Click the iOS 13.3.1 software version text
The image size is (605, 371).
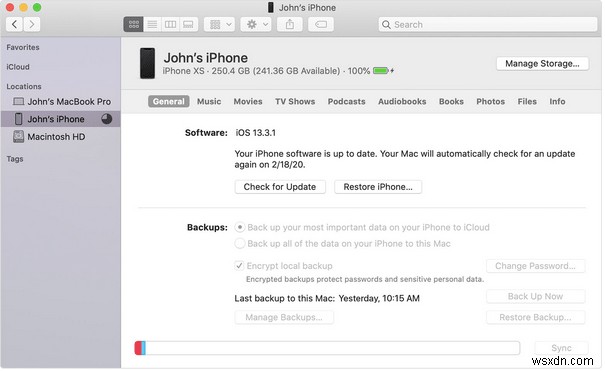tap(256, 133)
